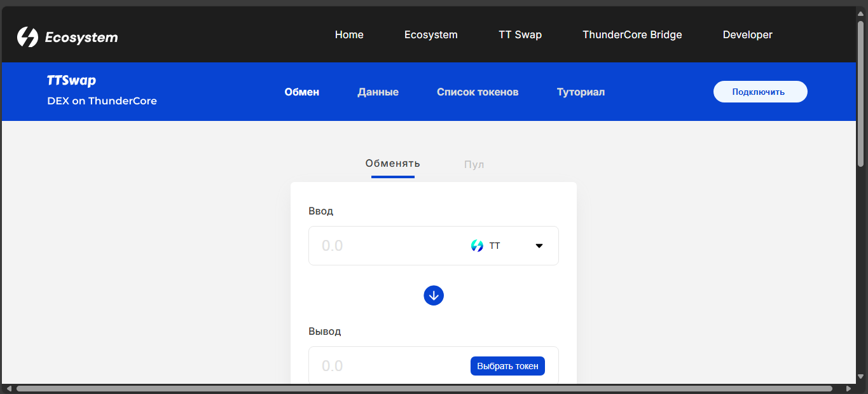Screen dimensions: 868x394
Task: Open the Ecosystem nav link
Action: click(x=431, y=35)
